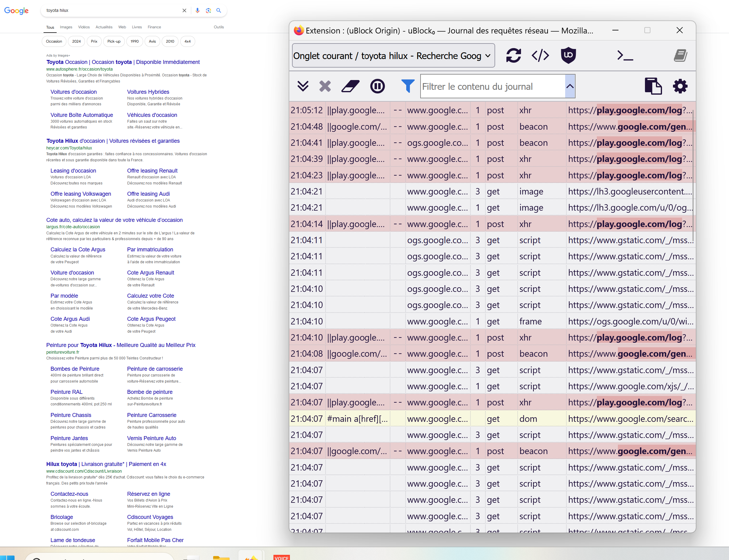Open uBlock Origin dashboard shield icon
This screenshot has height=560, width=729.
568,55
